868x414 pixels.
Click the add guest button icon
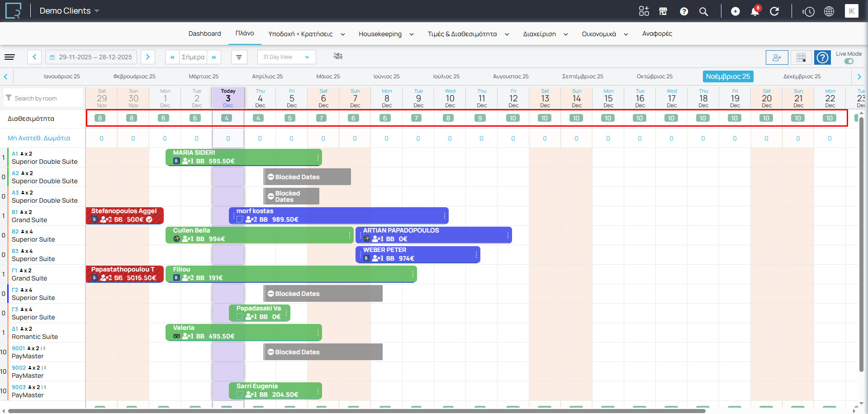[777, 57]
